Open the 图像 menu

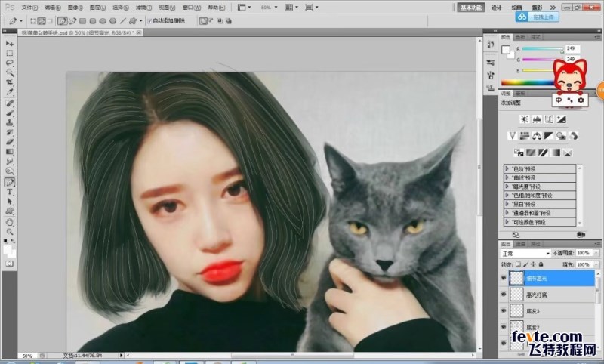click(72, 7)
